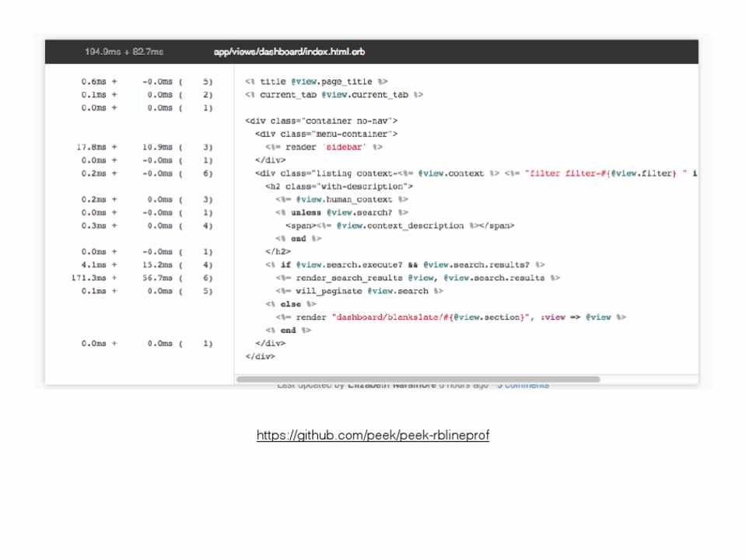Select the h2 class "with-description" line
This screenshot has height=560, width=746.
pos(338,187)
